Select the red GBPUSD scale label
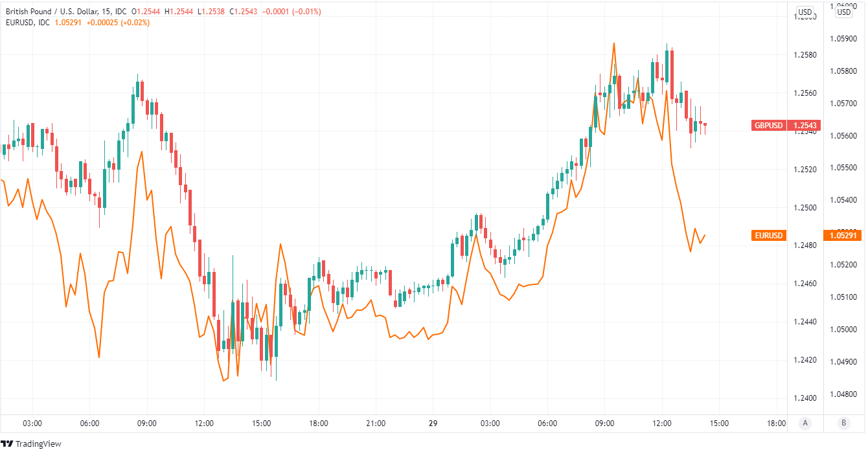 [x=768, y=126]
